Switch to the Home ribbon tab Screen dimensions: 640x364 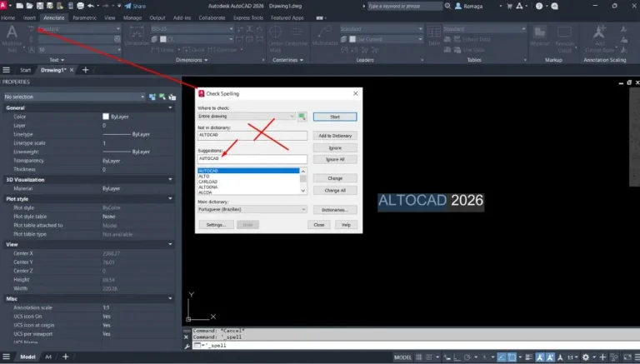coord(7,18)
